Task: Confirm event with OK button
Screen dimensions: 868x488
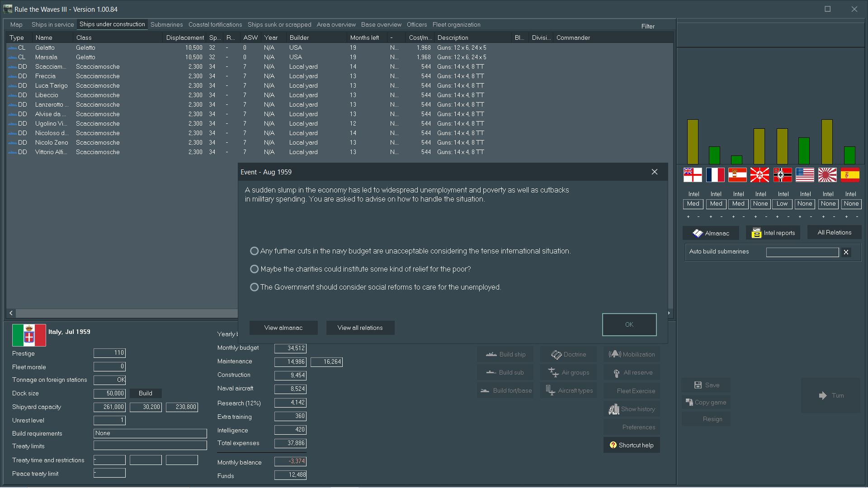Action: pyautogui.click(x=629, y=324)
